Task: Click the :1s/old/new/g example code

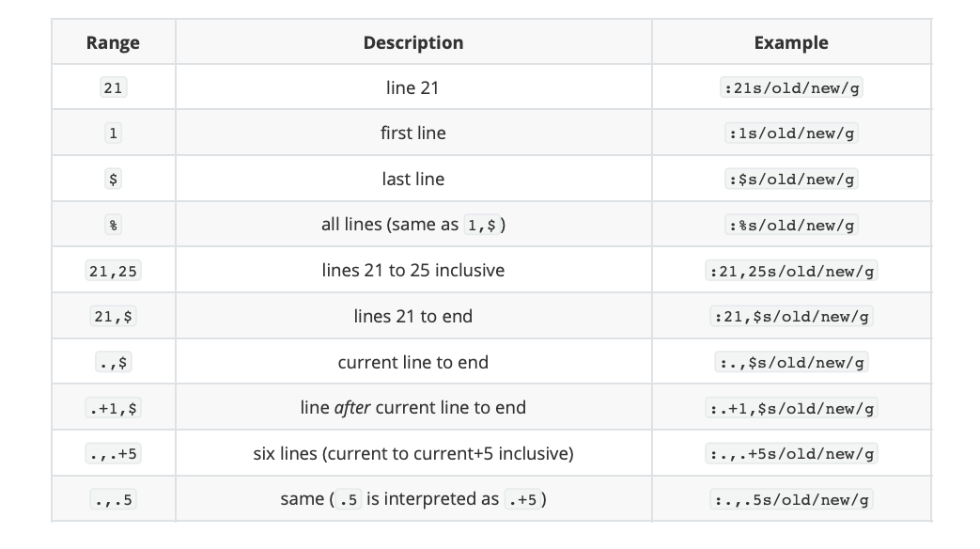Action: tap(791, 133)
